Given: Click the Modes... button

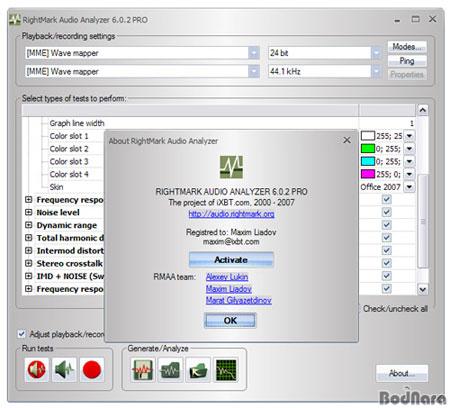Looking at the screenshot, I should (x=407, y=47).
